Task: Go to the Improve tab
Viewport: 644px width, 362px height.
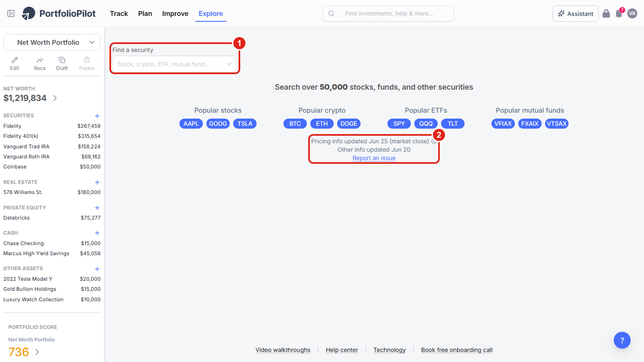Action: click(175, 13)
